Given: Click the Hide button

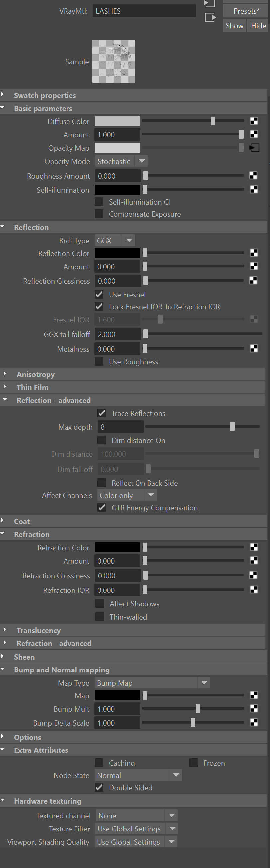Looking at the screenshot, I should click(258, 26).
